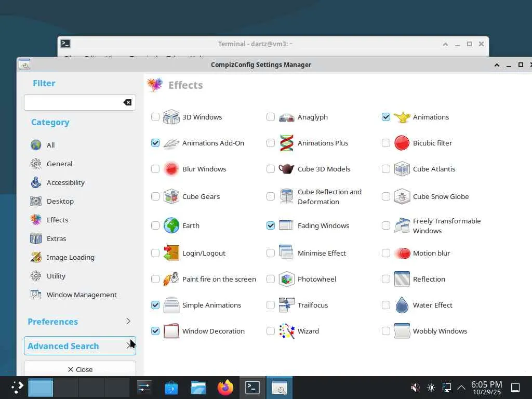Click the Reflection plugin icon
Screen dimensions: 532x399
click(x=402, y=279)
